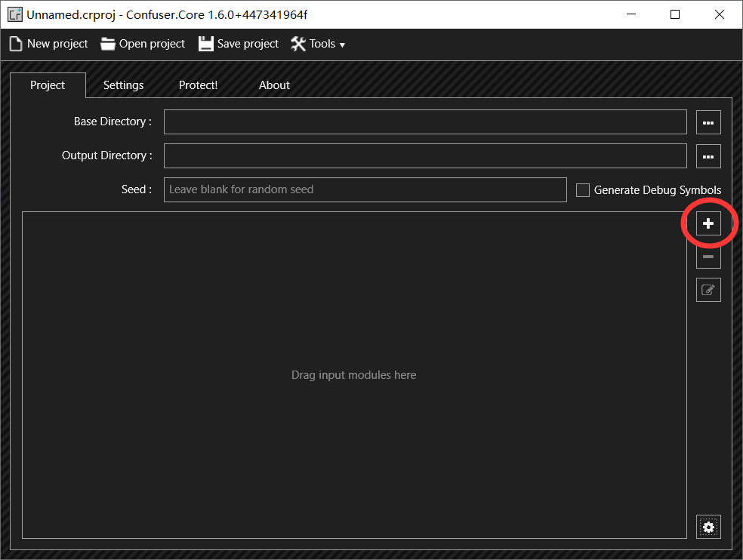Open the Protect! tab
The image size is (743, 560).
pyautogui.click(x=198, y=85)
